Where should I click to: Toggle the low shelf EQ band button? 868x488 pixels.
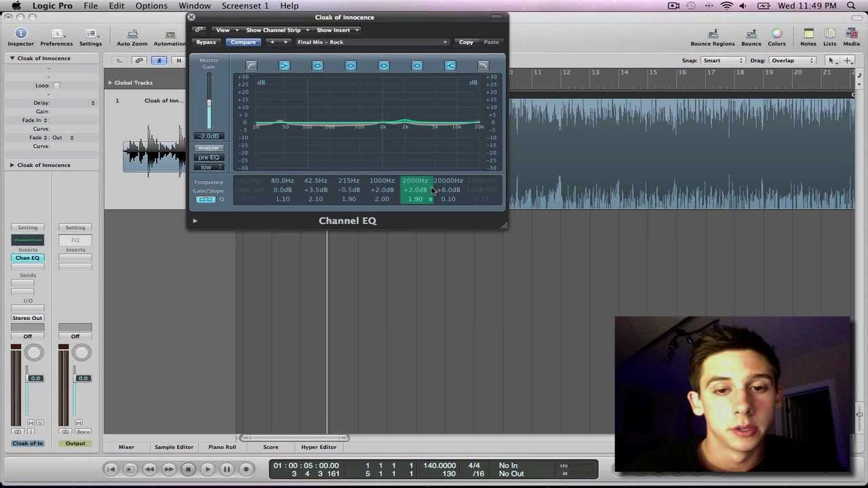coord(284,66)
